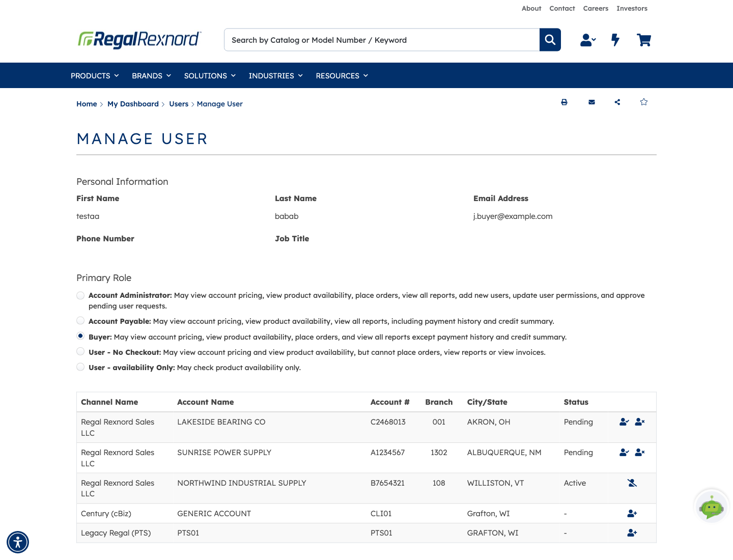Expand the Solutions menu
The height and width of the screenshot is (560, 733).
tap(210, 76)
